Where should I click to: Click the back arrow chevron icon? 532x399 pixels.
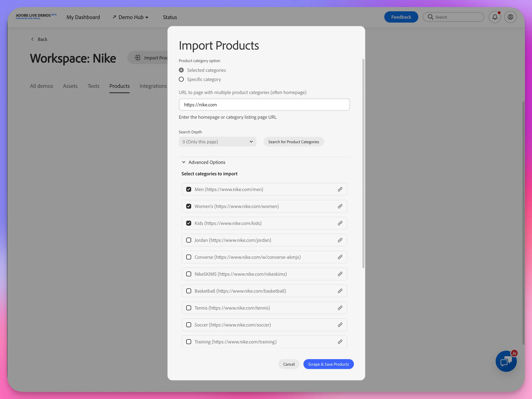point(32,39)
